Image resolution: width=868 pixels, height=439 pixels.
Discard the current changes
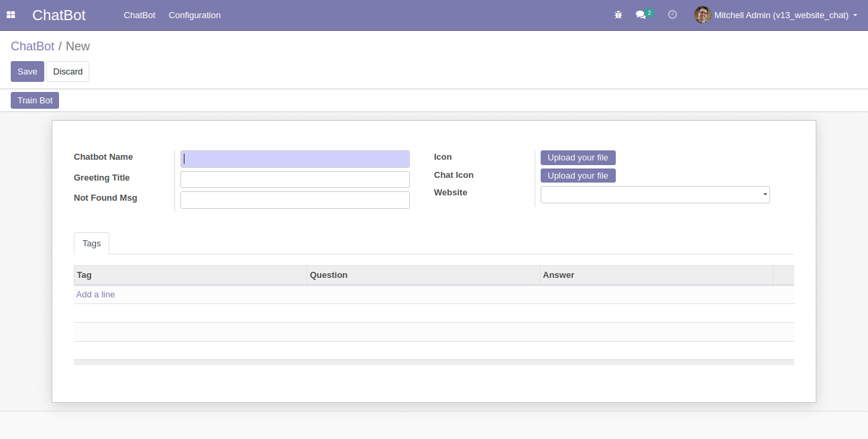[x=67, y=71]
